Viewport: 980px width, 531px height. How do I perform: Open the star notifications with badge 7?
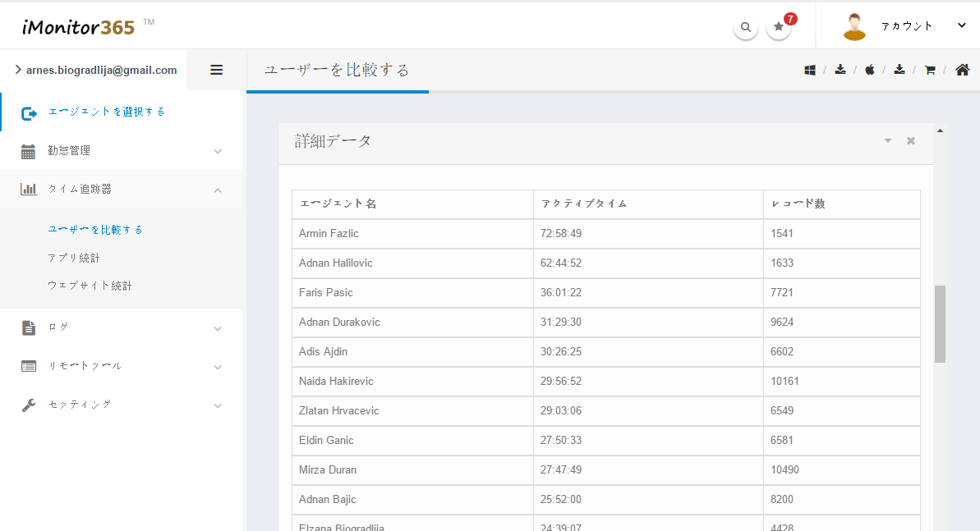pos(779,27)
